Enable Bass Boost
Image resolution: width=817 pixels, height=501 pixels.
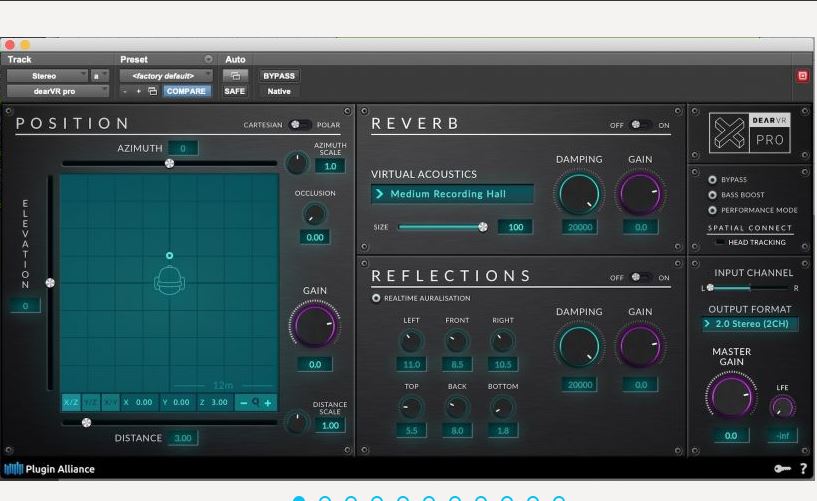coord(712,195)
